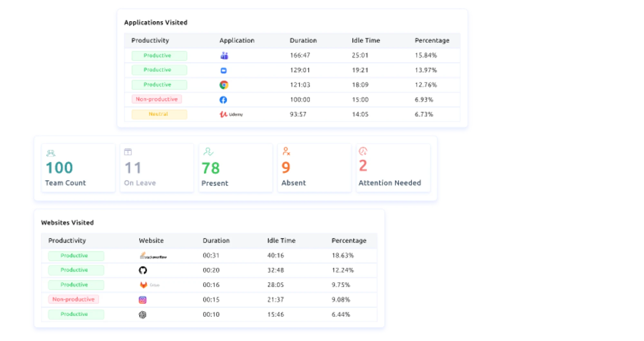Open the Udemy application entry
This screenshot has width=644, height=341.
click(x=231, y=114)
